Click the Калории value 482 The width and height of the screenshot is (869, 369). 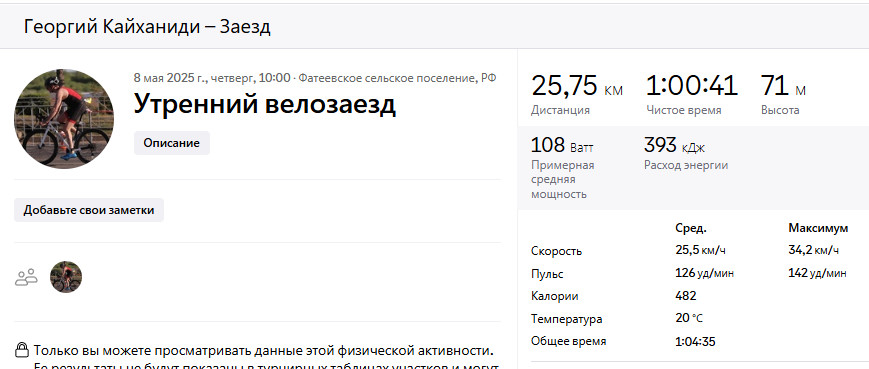pyautogui.click(x=686, y=296)
